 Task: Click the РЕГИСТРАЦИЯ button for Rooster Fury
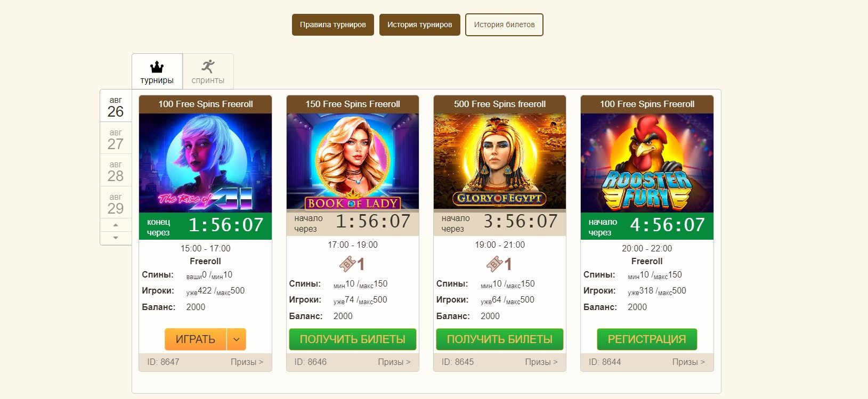coord(647,339)
